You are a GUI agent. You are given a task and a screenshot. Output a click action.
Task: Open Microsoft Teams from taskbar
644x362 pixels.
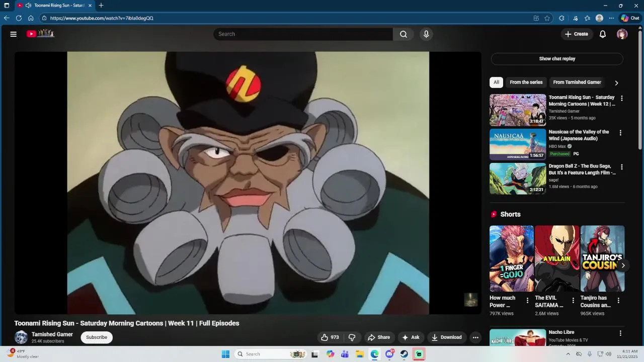coord(345,354)
